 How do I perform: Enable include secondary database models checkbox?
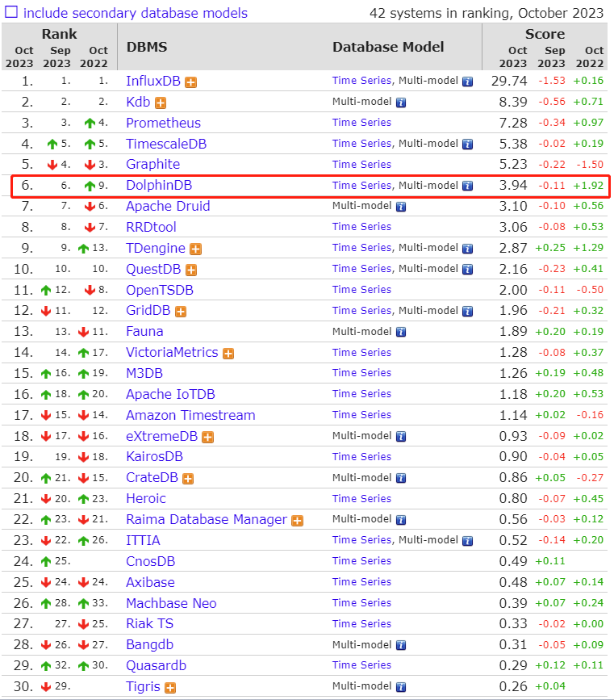[11, 12]
